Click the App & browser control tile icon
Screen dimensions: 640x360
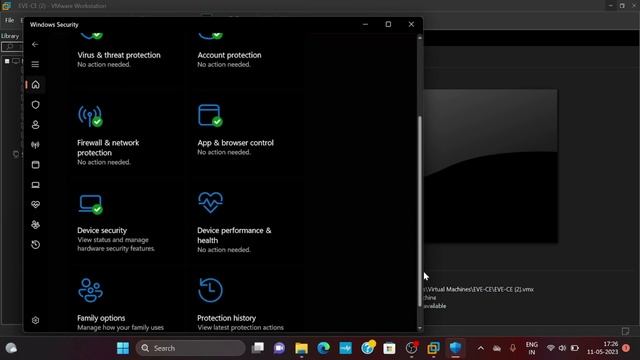coord(210,116)
